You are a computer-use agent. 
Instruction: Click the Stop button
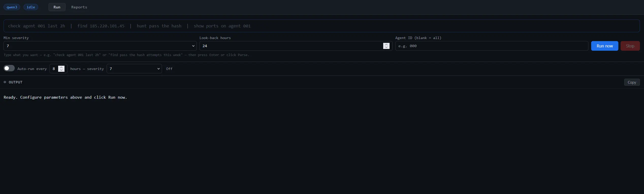[630, 46]
